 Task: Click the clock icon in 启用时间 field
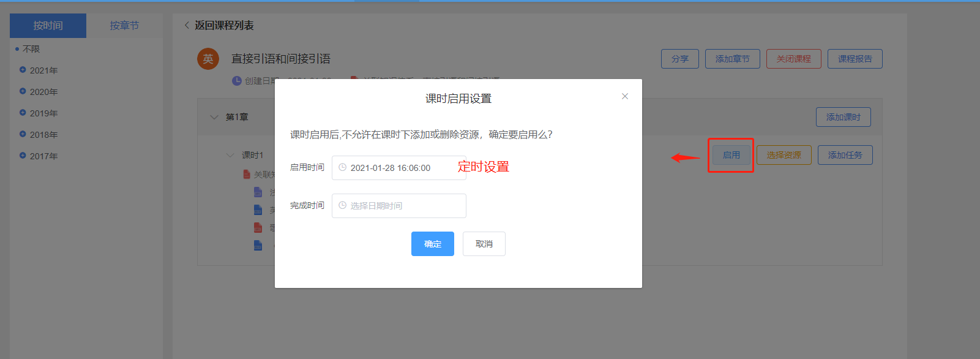tap(343, 167)
